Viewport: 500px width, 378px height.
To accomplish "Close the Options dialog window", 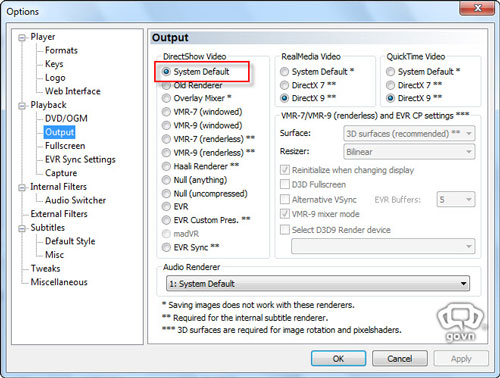I will (477, 8).
